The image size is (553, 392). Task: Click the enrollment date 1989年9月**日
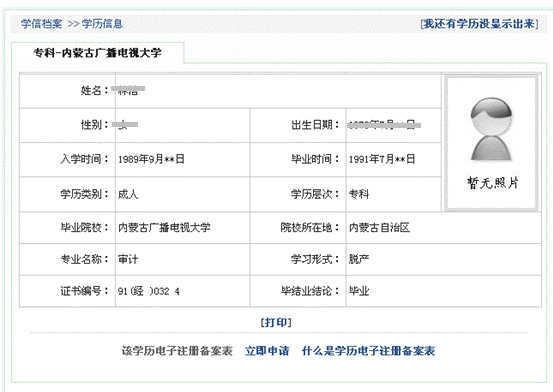[x=151, y=159]
